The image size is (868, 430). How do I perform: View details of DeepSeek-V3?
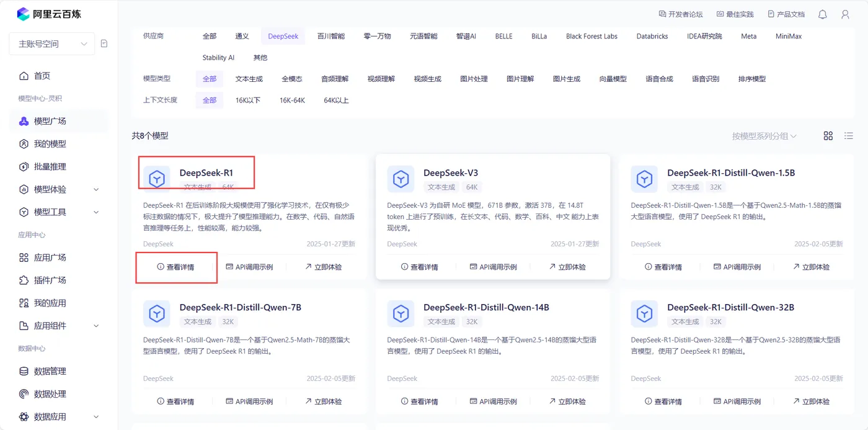[x=420, y=267]
